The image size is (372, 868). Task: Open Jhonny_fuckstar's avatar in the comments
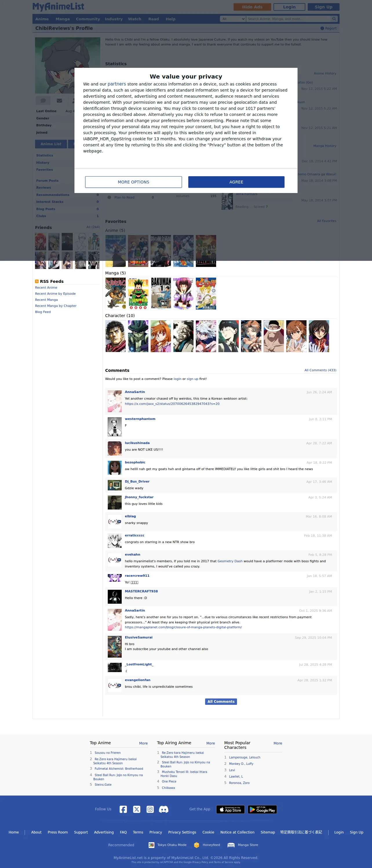[114, 503]
